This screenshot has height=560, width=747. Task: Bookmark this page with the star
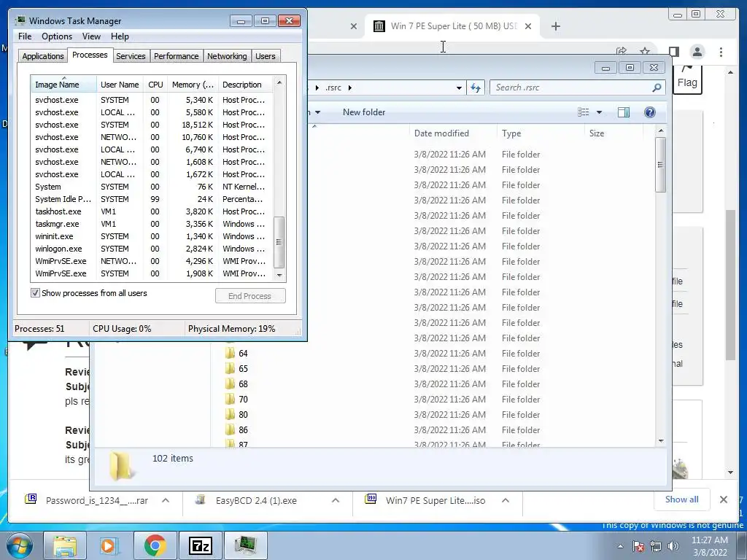click(645, 51)
